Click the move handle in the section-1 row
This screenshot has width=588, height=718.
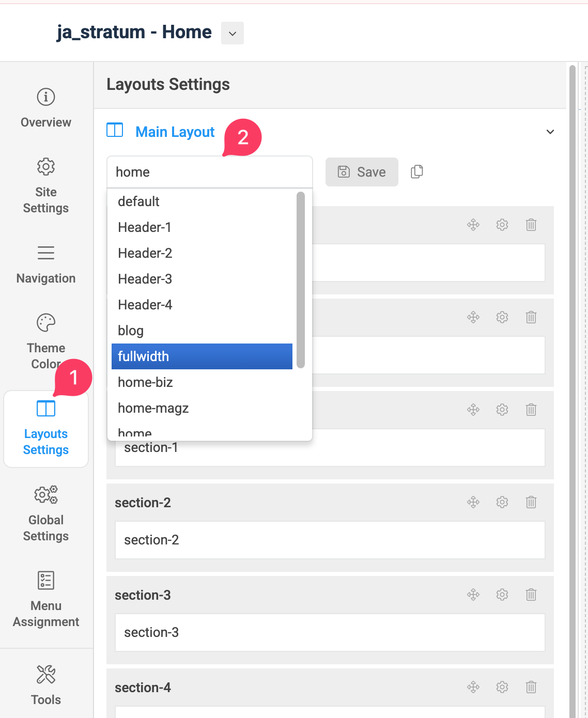pyautogui.click(x=473, y=410)
